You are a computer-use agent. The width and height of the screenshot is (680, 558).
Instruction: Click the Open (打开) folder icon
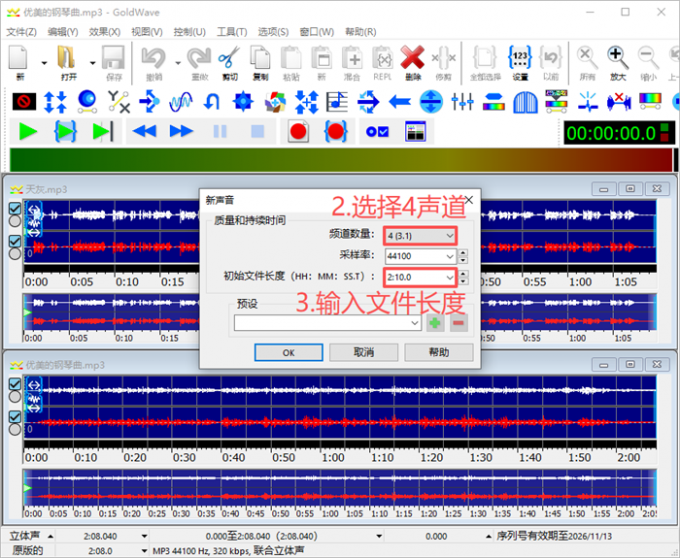(x=66, y=58)
